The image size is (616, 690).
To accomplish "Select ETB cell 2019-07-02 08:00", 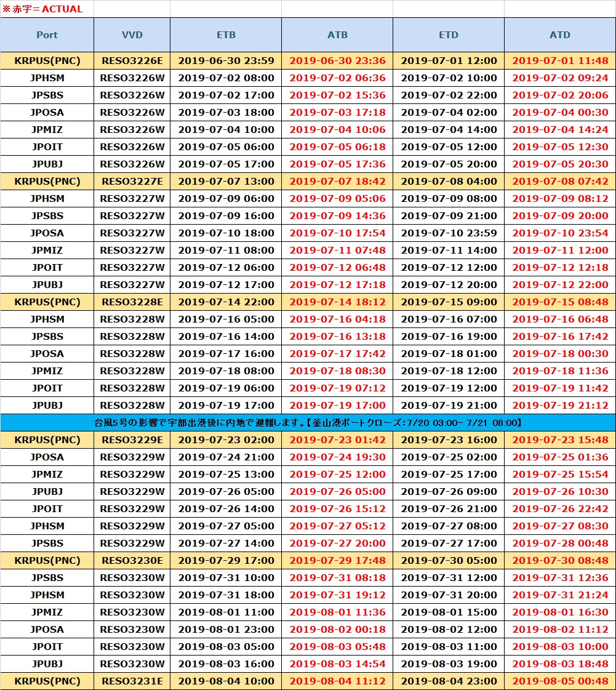I will [x=226, y=78].
